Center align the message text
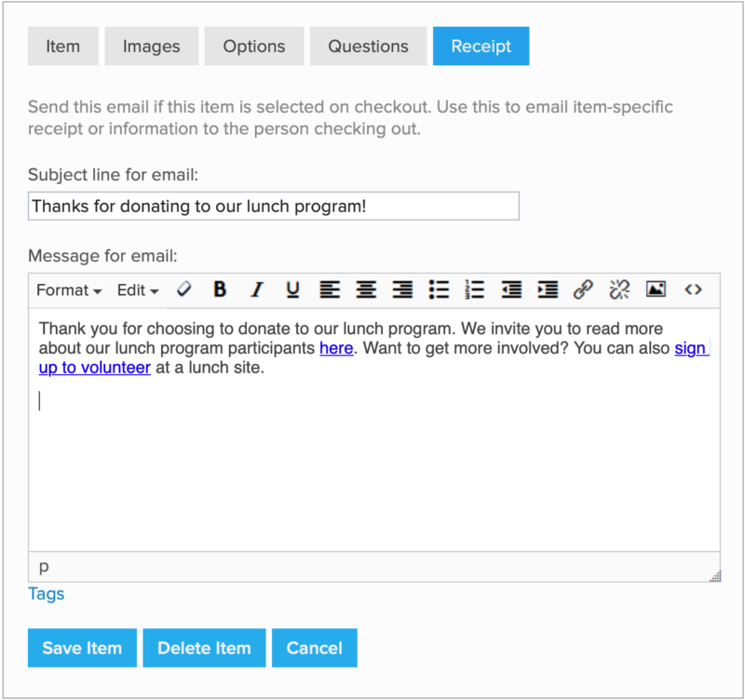 pyautogui.click(x=366, y=289)
